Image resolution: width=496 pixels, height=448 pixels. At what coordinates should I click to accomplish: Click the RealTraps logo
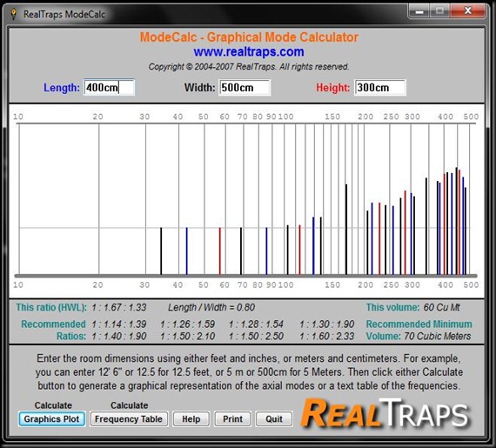coord(385,413)
